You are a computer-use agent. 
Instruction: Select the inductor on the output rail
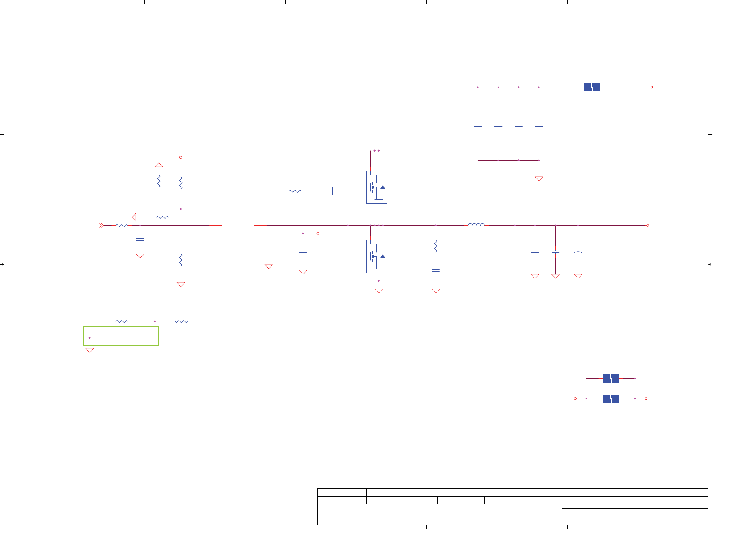point(476,224)
